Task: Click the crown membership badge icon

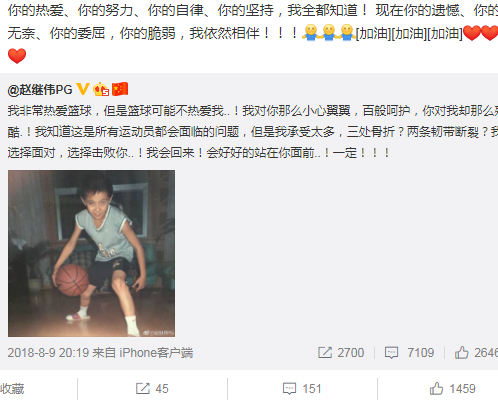Action: [101, 89]
